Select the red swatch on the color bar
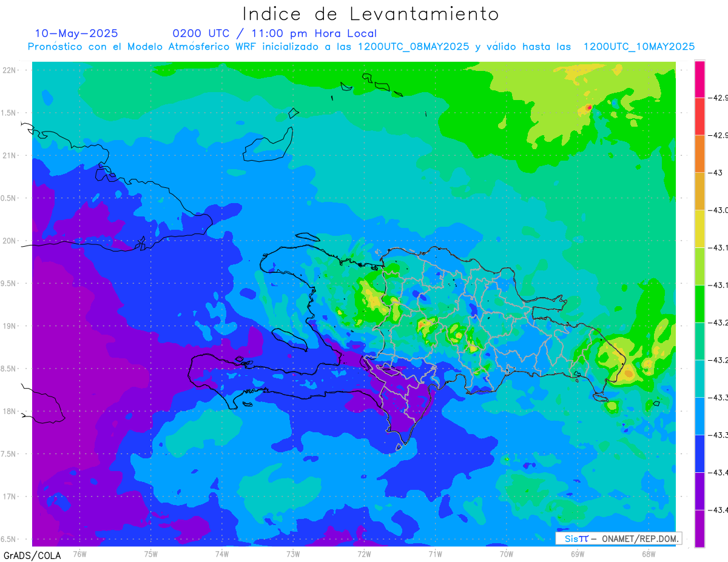The width and height of the screenshot is (728, 562). coord(699,116)
